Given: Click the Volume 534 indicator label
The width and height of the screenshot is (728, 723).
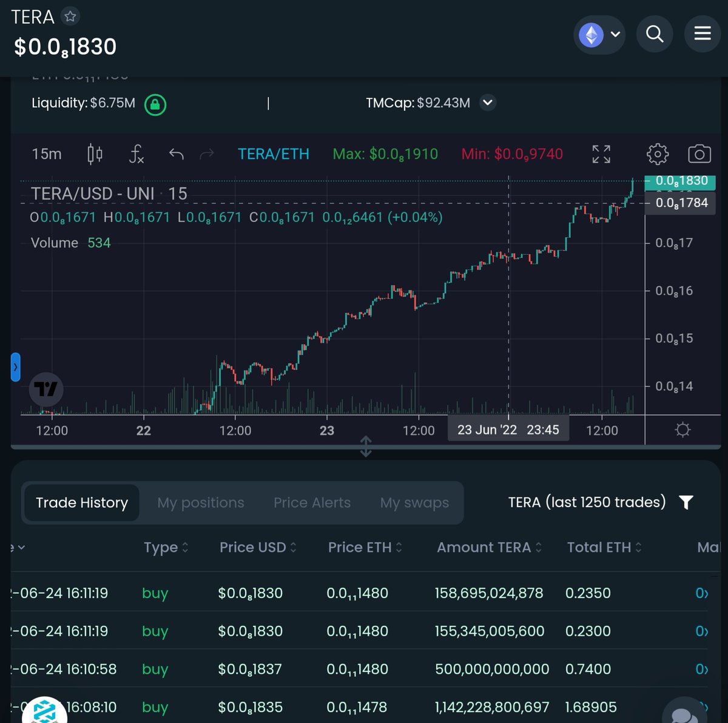Looking at the screenshot, I should coord(70,243).
